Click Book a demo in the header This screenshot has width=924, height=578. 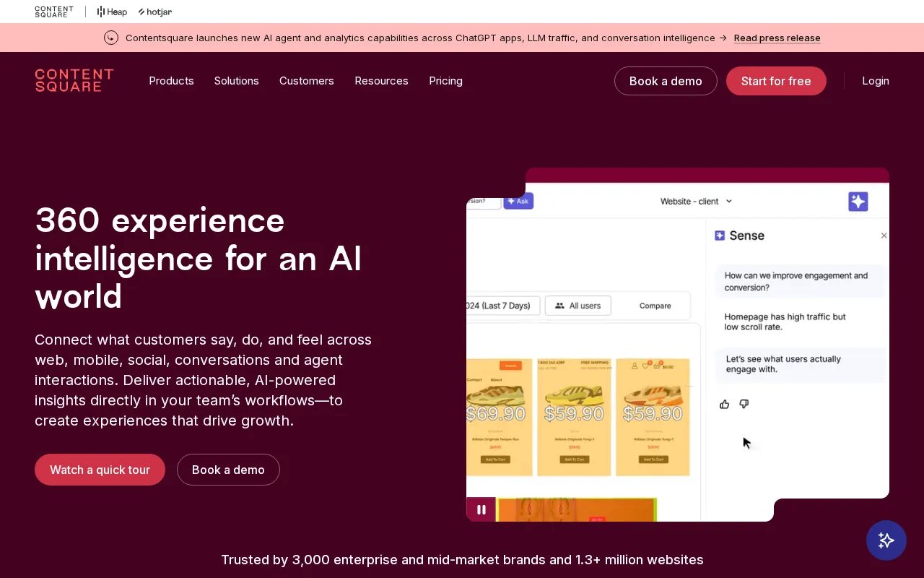666,81
